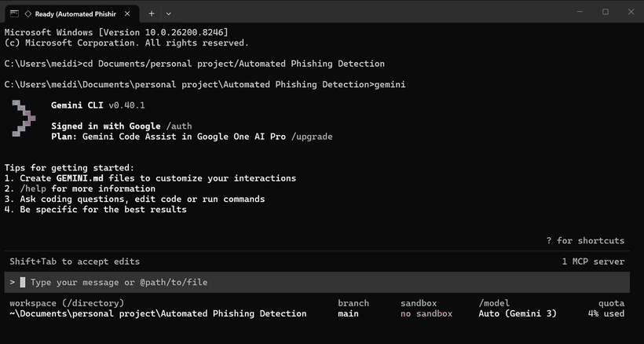Close the Ready (Automated Phishing) tab
Viewport: 644px width, 344px height.
coord(127,13)
